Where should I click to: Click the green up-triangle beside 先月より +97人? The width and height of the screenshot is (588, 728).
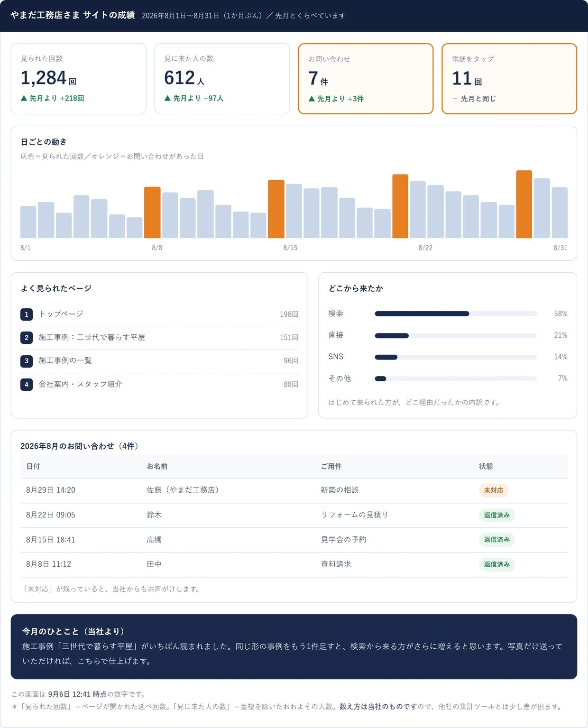pyautogui.click(x=167, y=98)
